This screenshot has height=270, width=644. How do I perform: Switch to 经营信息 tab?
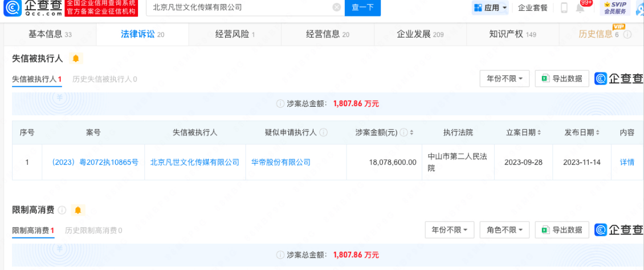pos(327,35)
